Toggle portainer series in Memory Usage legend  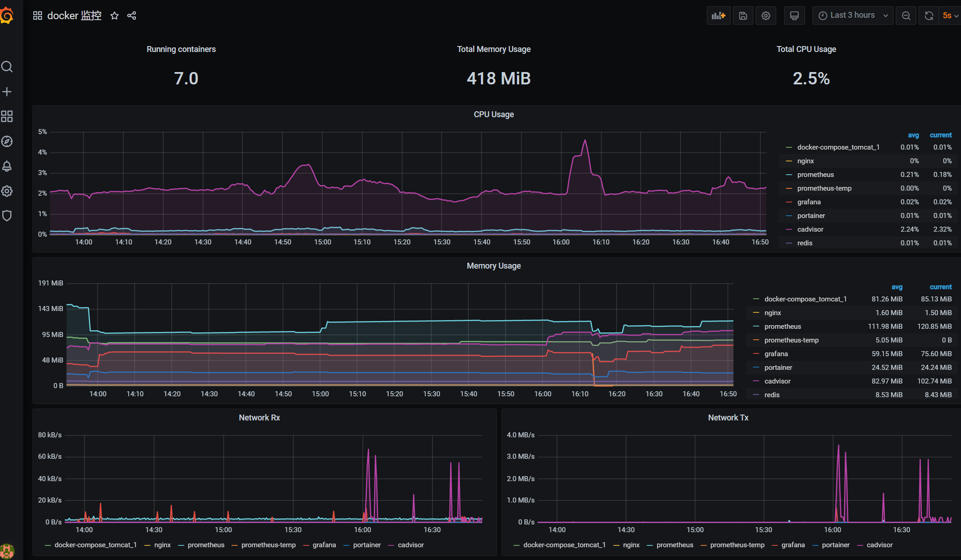point(778,368)
